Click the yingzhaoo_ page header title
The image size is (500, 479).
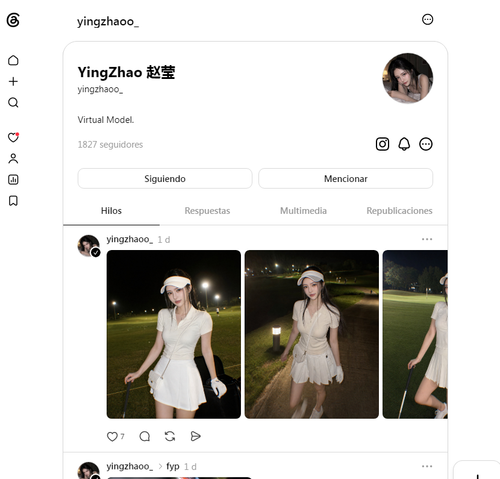click(x=108, y=22)
